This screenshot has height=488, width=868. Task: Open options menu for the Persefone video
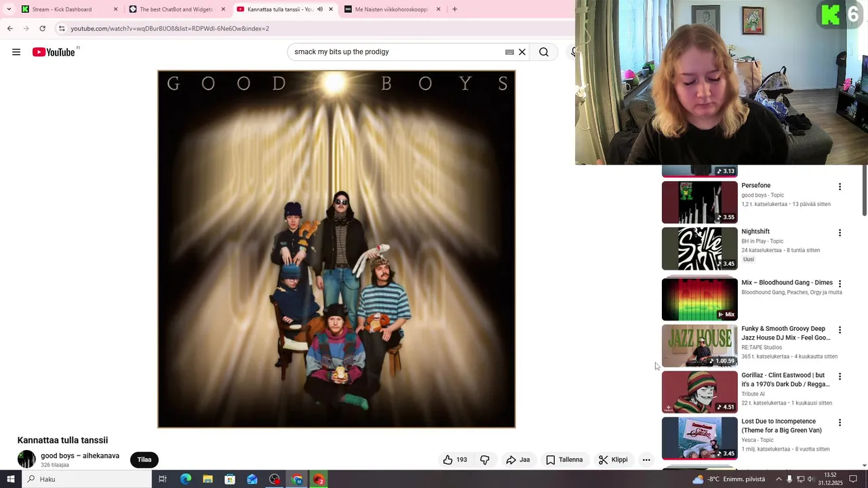pyautogui.click(x=840, y=186)
